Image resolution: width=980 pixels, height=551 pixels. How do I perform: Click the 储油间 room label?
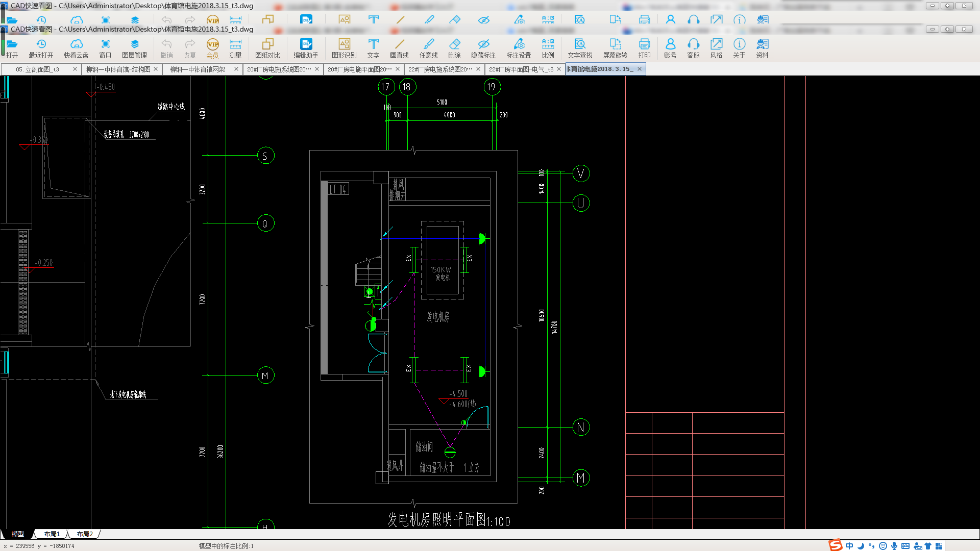coord(424,447)
